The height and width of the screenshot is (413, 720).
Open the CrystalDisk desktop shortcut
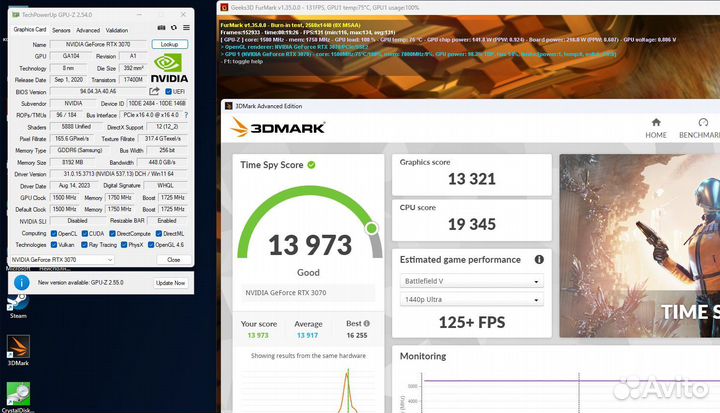(17, 397)
